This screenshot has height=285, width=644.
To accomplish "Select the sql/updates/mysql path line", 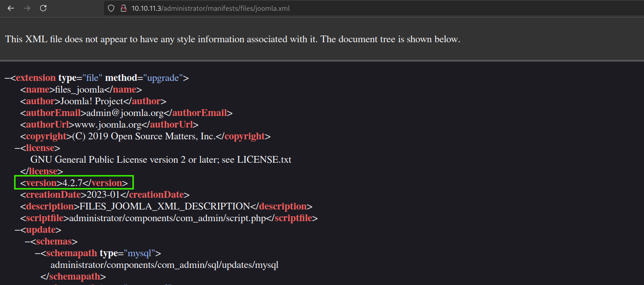I will pyautogui.click(x=165, y=265).
